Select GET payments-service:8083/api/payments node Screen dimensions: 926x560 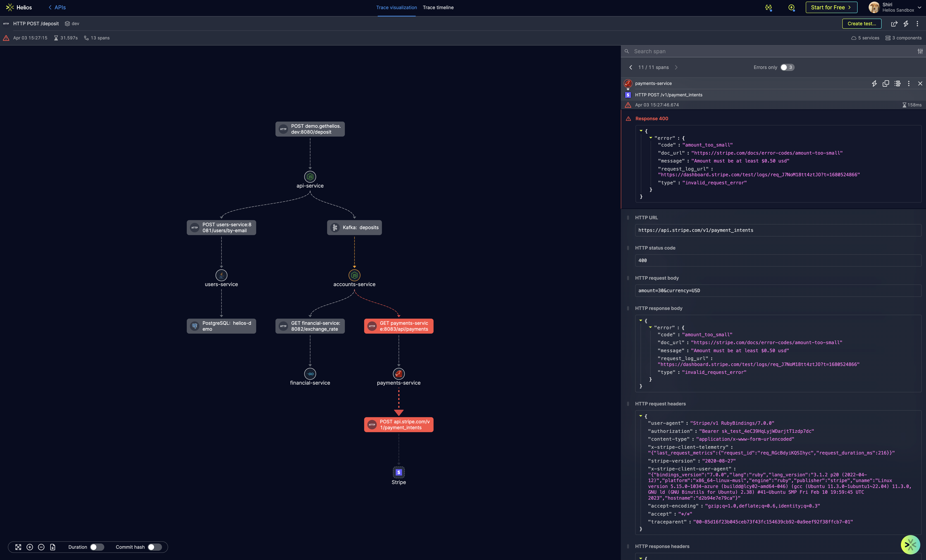tap(399, 326)
